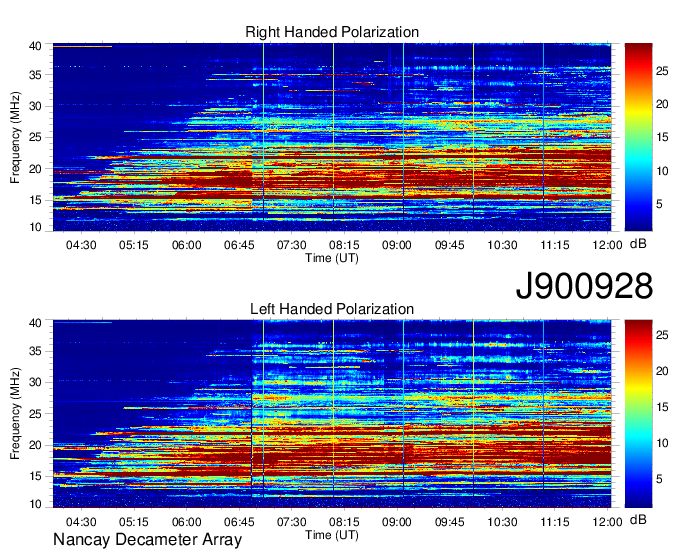
Task: Click the 30 MHz tick on left-handed frequency axis
Action: (35, 382)
